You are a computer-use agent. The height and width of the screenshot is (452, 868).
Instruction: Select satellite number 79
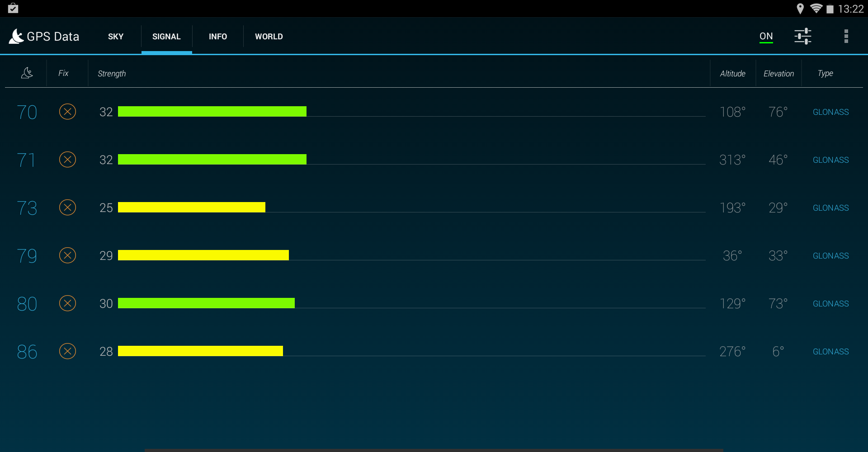click(x=27, y=256)
